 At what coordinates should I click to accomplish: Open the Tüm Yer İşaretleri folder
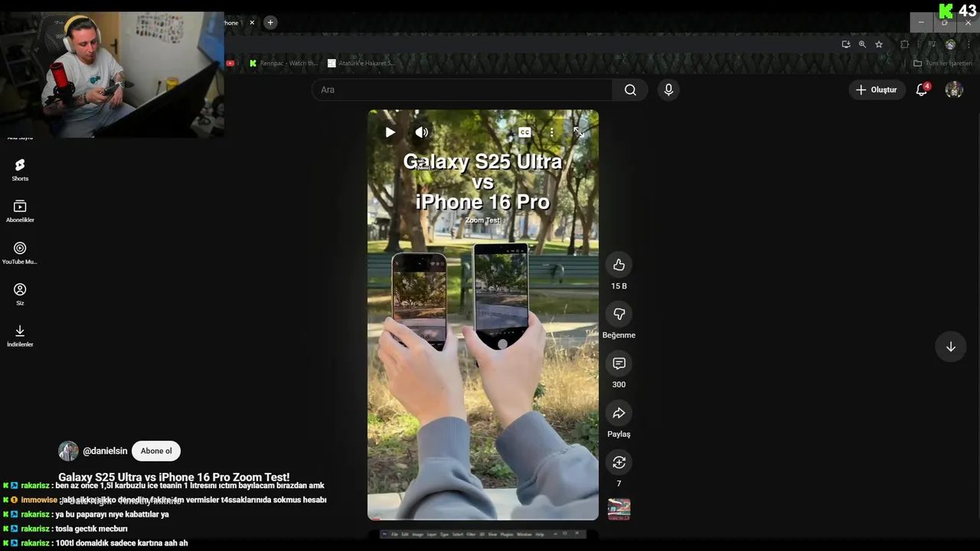(942, 63)
